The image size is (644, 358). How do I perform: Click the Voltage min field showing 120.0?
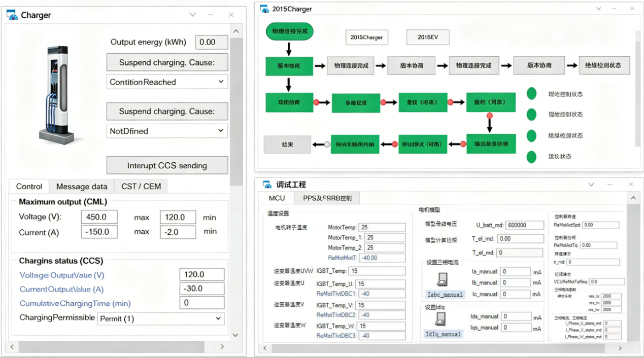click(x=178, y=218)
